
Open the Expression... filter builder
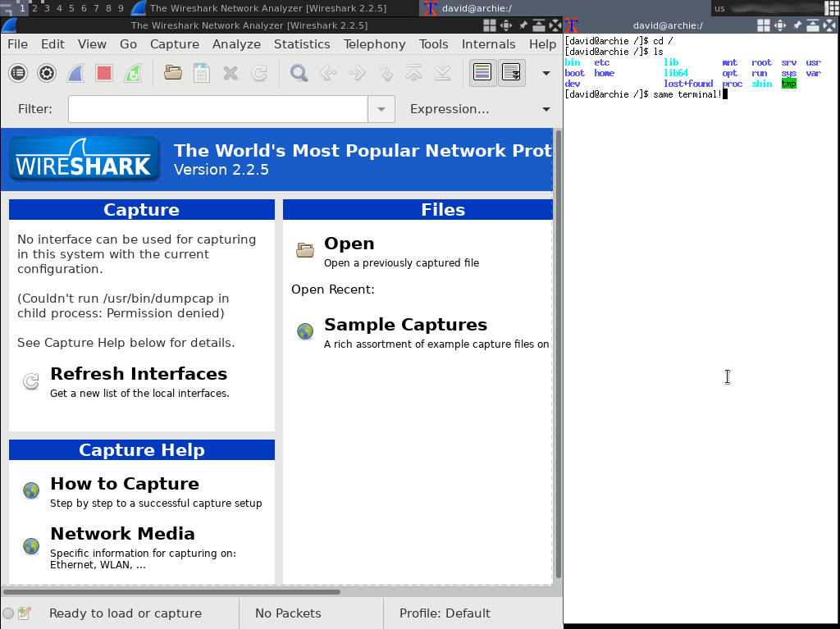[450, 109]
